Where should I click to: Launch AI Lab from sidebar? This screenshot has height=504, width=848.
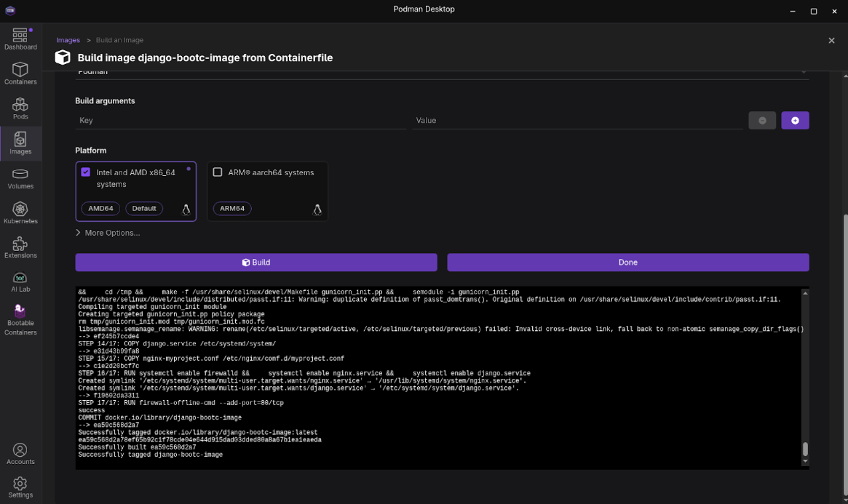20,282
